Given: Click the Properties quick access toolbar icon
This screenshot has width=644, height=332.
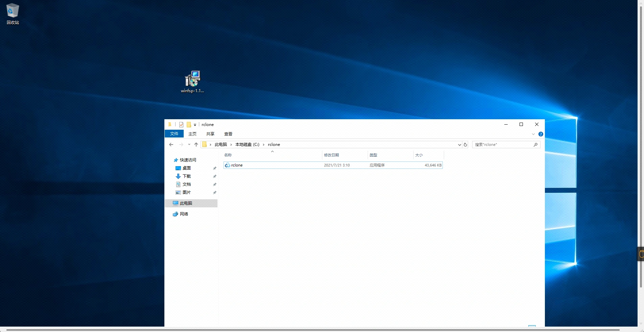Looking at the screenshot, I should click(x=181, y=125).
